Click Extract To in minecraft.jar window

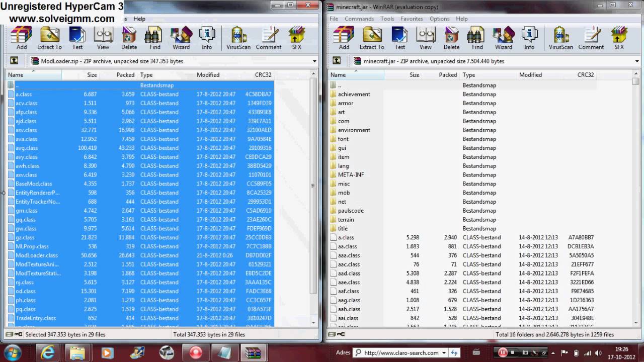[372, 38]
